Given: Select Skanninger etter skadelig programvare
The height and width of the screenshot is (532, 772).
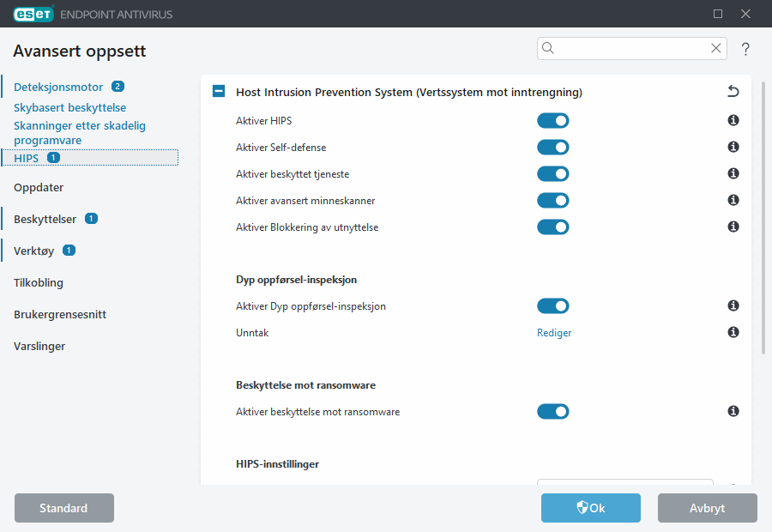Looking at the screenshot, I should click(x=80, y=133).
